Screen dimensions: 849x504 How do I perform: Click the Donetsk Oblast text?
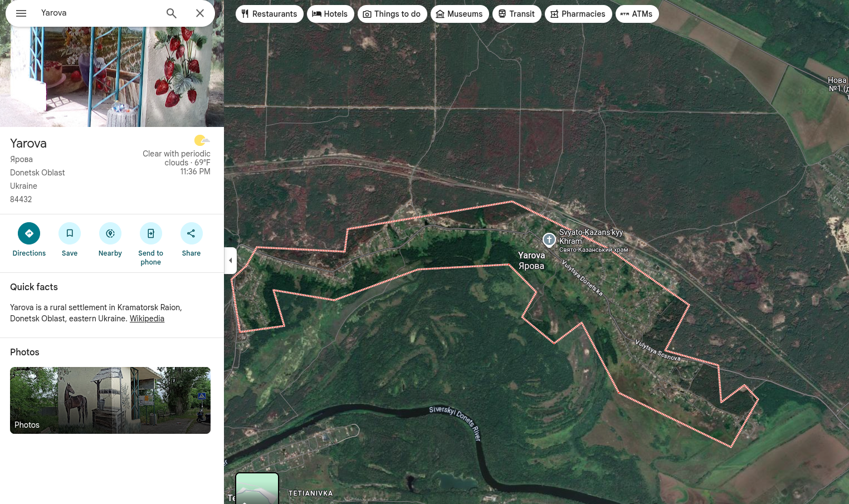point(37,173)
